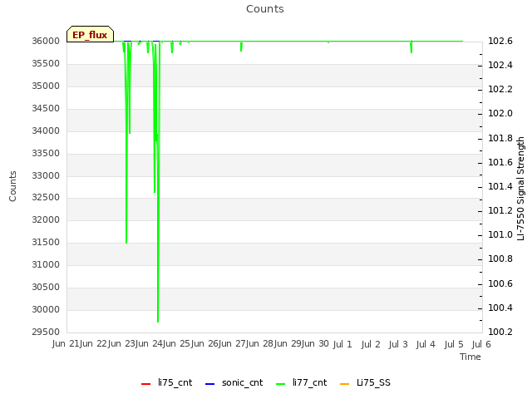This screenshot has width=532, height=399.
Task: Click the LI-7550 Signal Strength axis label
Action: (x=521, y=189)
